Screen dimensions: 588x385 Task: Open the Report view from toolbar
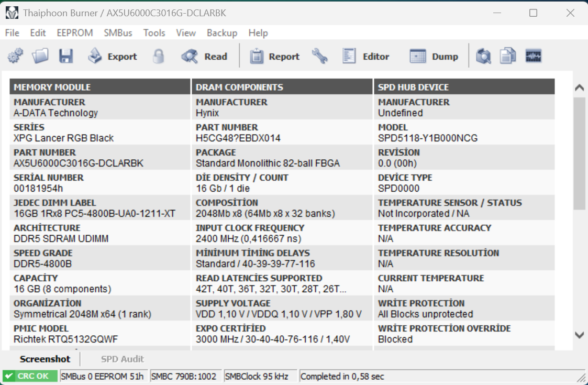[x=274, y=56]
